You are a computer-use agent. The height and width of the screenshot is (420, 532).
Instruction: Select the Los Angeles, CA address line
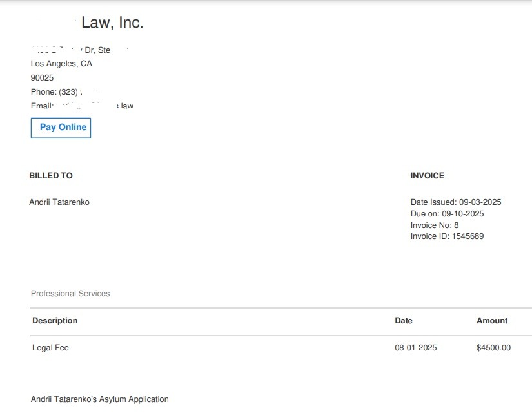click(61, 64)
